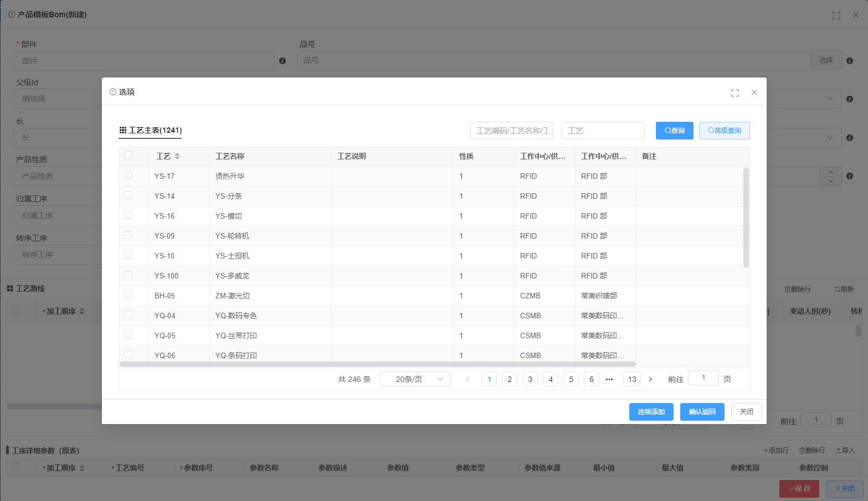
Task: Click vertical scrollbar of 工艺主表 table
Action: point(746,218)
